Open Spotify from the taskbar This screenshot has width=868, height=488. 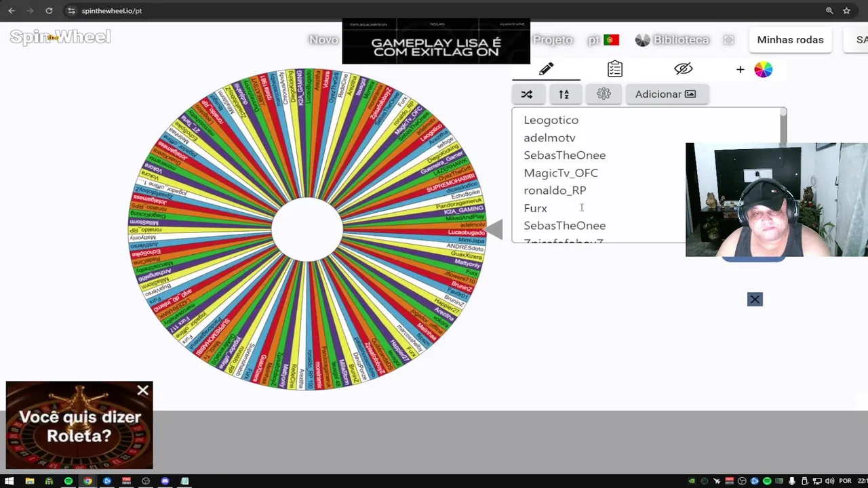tap(68, 481)
